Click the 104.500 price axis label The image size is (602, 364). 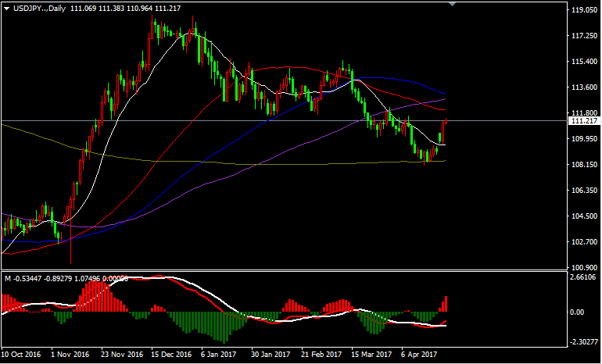click(583, 216)
